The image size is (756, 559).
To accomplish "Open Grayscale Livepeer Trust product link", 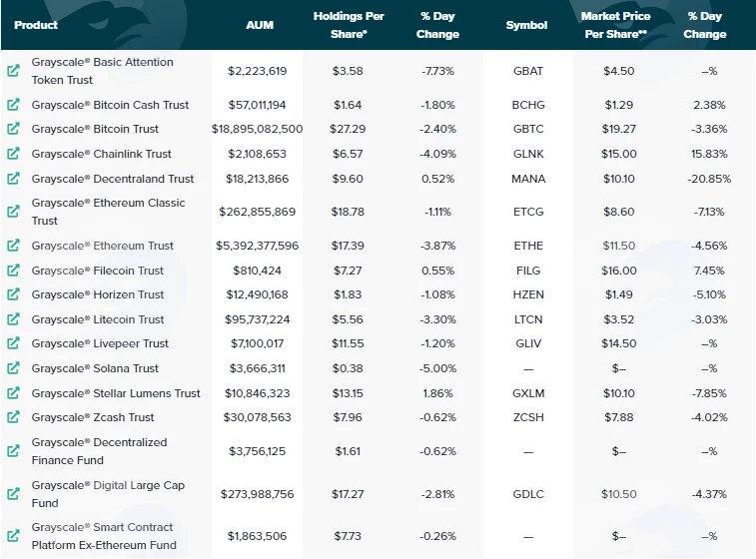I will coord(100,343).
